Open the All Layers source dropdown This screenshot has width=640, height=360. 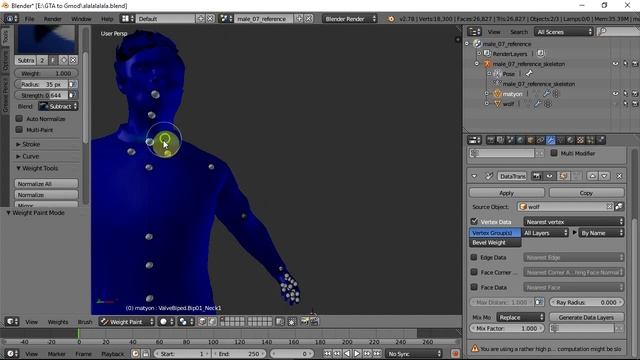545,233
